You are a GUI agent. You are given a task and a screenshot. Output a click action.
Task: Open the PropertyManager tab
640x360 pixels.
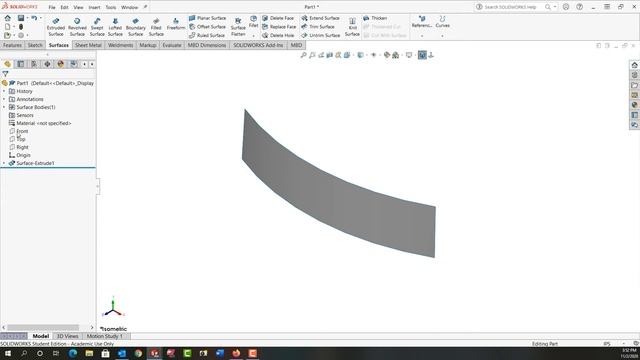[x=20, y=64]
